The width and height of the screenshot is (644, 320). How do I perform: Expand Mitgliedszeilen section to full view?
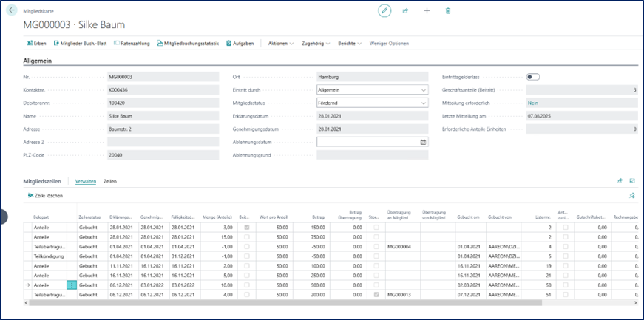pos(632,180)
